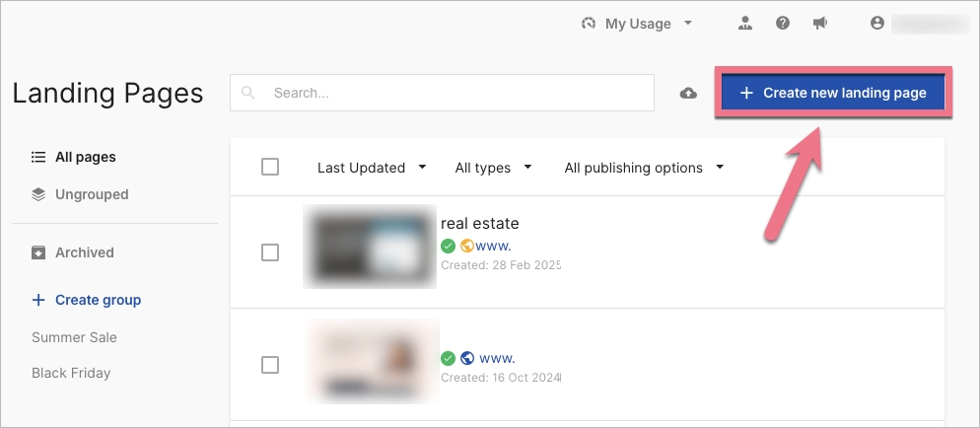The image size is (980, 428).
Task: Click orange globe icon on real estate page
Action: click(x=467, y=246)
